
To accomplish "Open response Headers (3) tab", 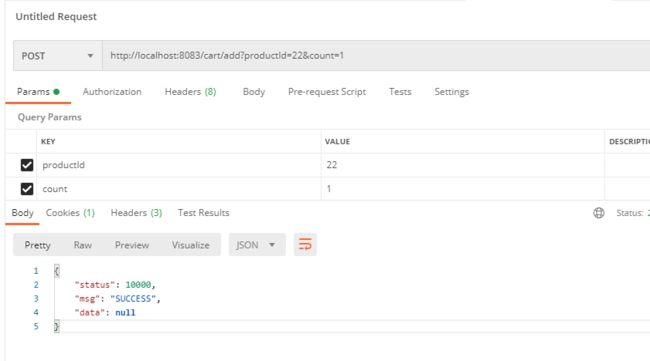I will [136, 213].
